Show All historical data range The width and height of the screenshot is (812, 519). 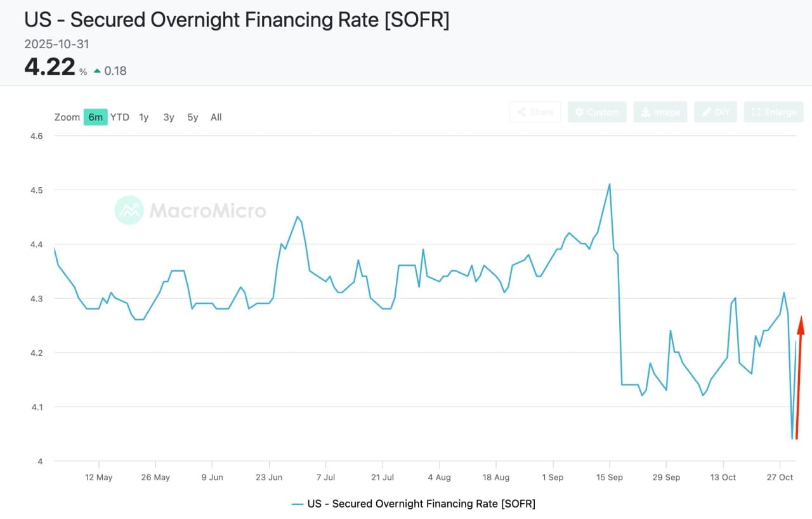tap(216, 117)
